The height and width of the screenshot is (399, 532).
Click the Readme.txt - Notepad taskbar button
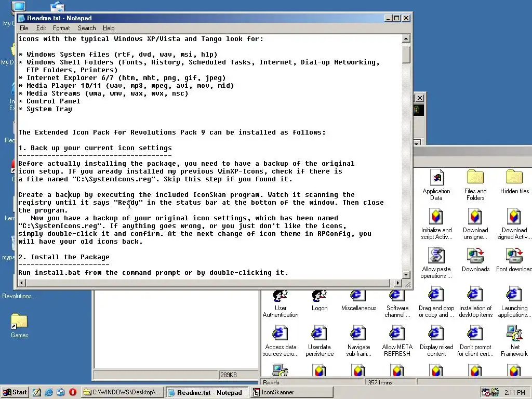click(x=208, y=392)
